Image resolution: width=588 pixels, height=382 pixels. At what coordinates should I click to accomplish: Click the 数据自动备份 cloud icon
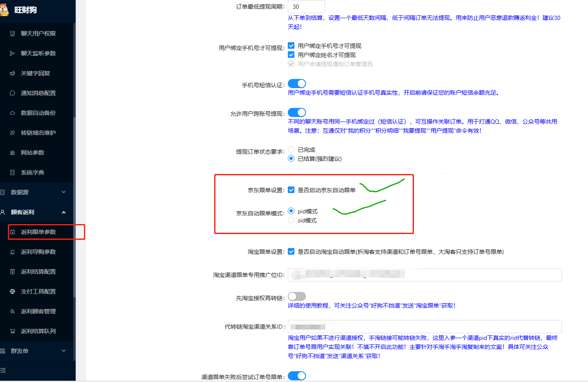12,113
